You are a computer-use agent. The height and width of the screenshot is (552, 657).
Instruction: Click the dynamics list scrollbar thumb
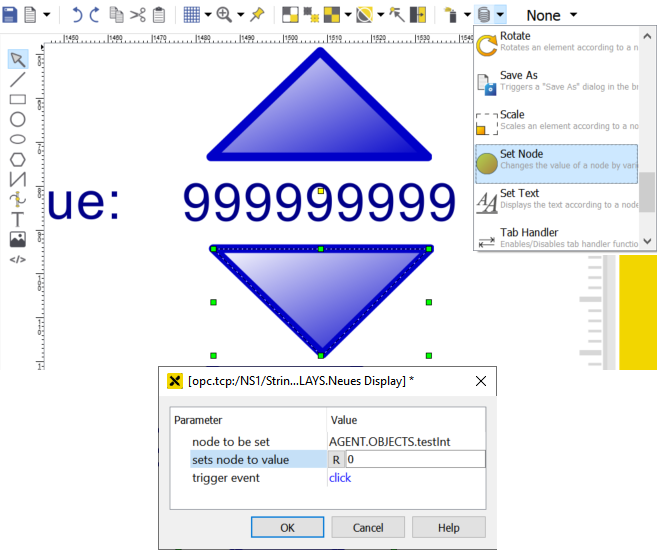tap(647, 192)
